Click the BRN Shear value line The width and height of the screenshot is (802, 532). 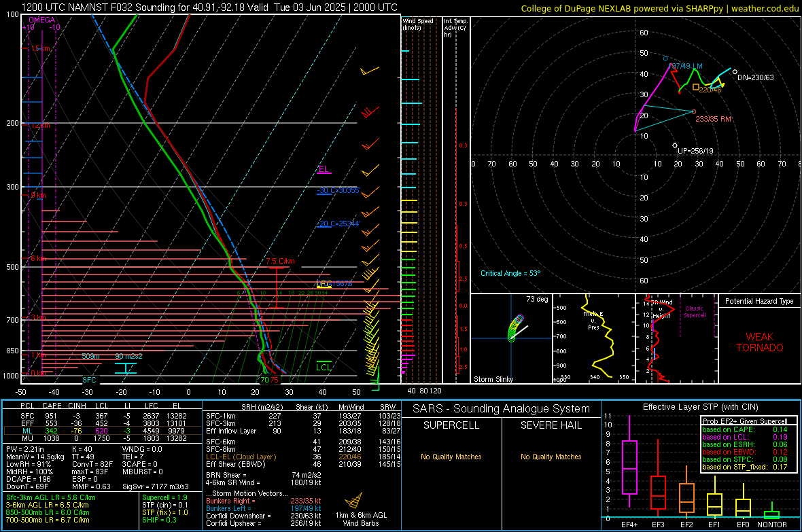point(264,475)
